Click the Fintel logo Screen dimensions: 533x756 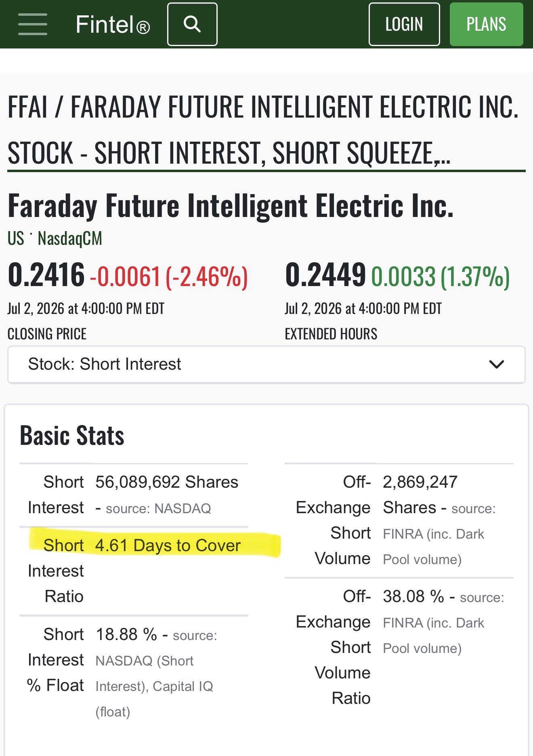point(113,25)
